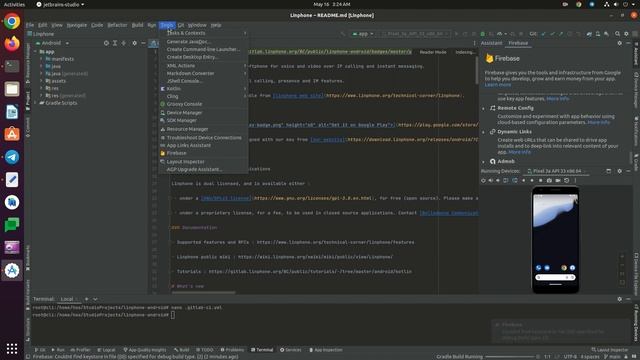Select Pixel 3a API 33 running device tab
This screenshot has height=360, width=640.
point(556,171)
